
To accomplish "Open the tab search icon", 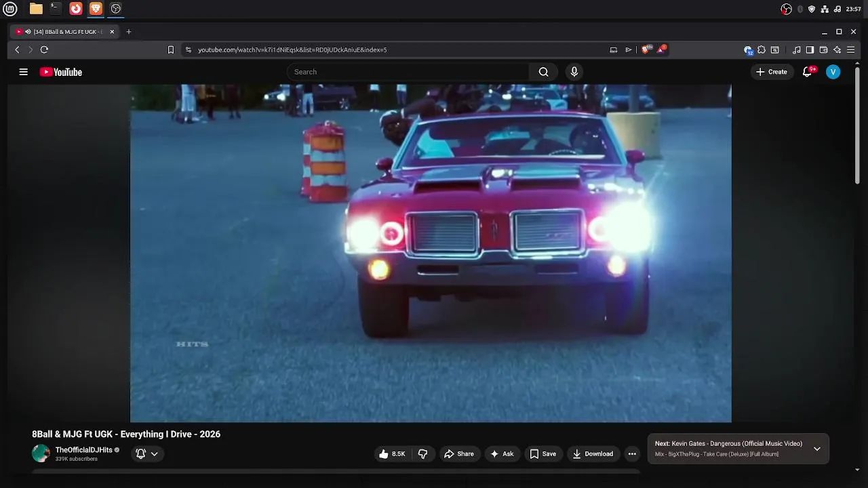I will pyautogui.click(x=775, y=49).
